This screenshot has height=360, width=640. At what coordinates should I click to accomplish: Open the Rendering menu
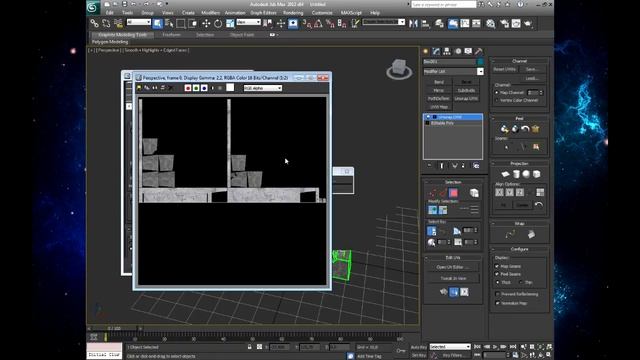point(293,13)
